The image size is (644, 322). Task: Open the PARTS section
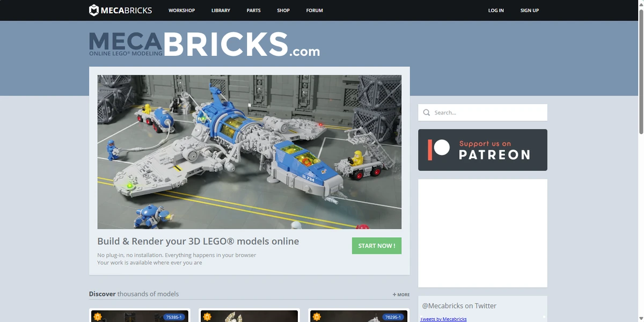pos(253,10)
